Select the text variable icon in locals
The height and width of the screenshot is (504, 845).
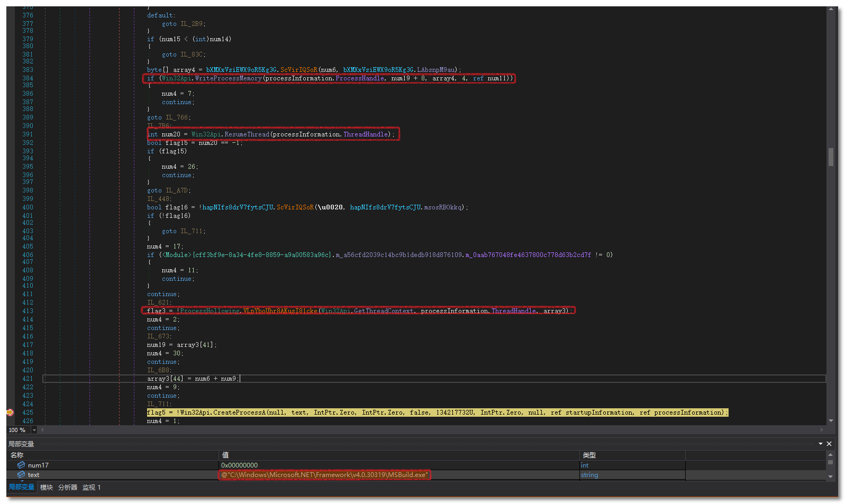[x=21, y=475]
